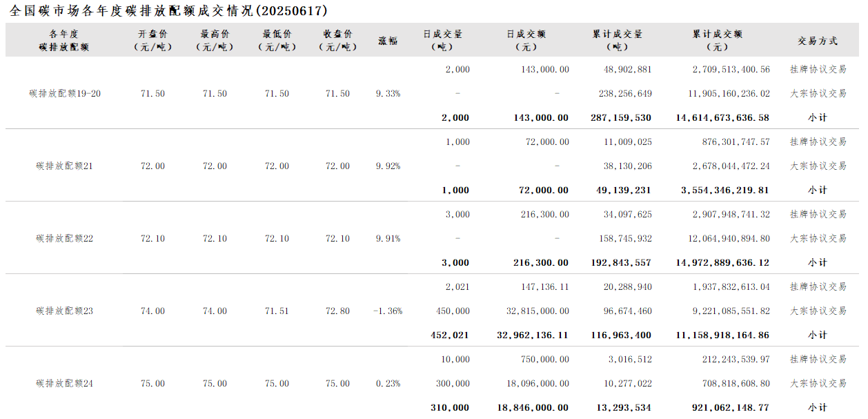Image resolution: width=868 pixels, height=419 pixels.
Task: Click the 碳排放配额22 row label
Action: (x=64, y=238)
